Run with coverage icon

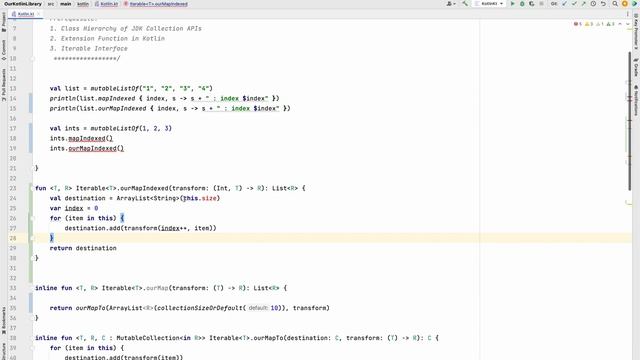coord(532,4)
